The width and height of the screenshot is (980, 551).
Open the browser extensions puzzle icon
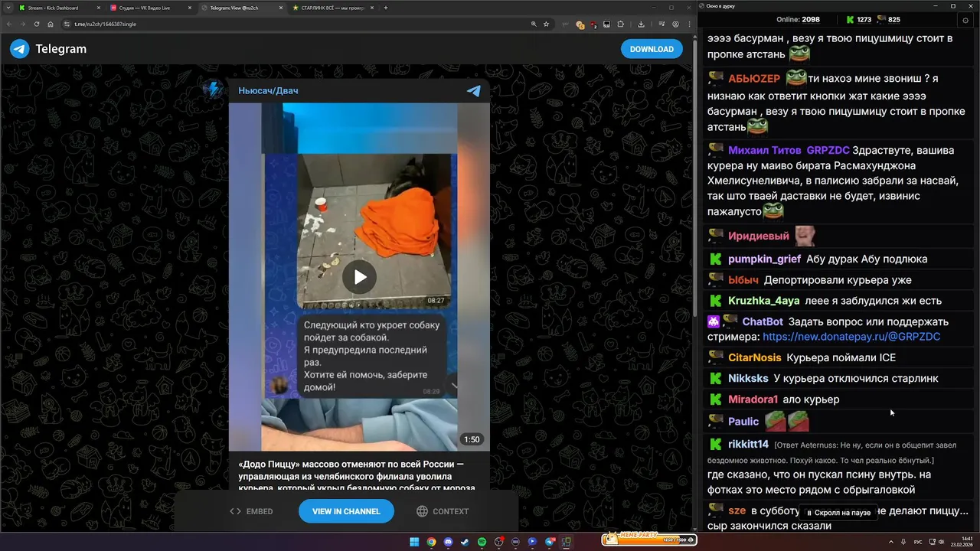coord(621,24)
